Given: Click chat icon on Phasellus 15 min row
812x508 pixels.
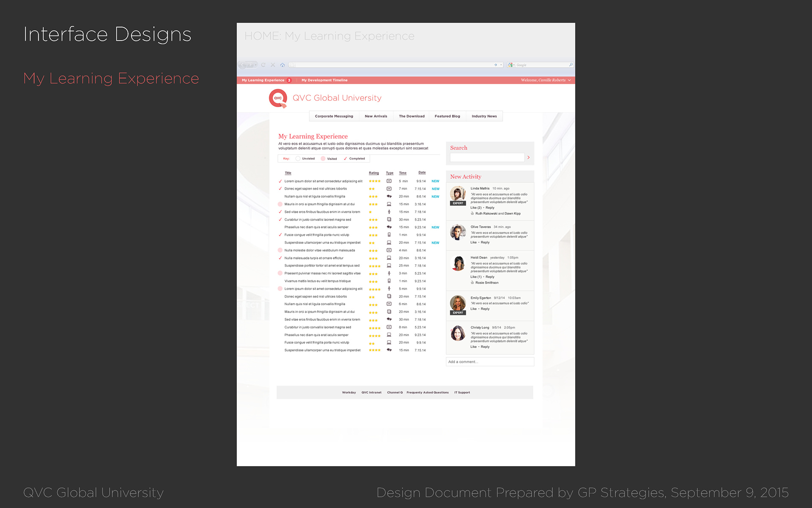Looking at the screenshot, I should 389,227.
